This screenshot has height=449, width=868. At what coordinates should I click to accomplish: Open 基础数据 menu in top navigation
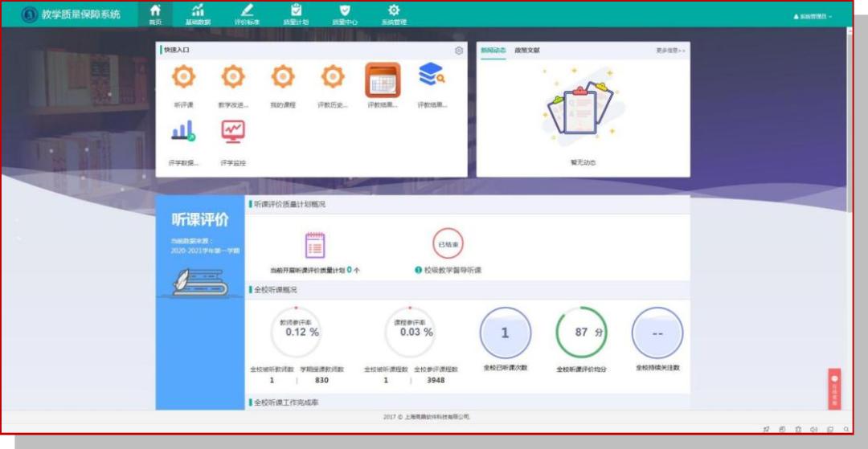pos(198,15)
